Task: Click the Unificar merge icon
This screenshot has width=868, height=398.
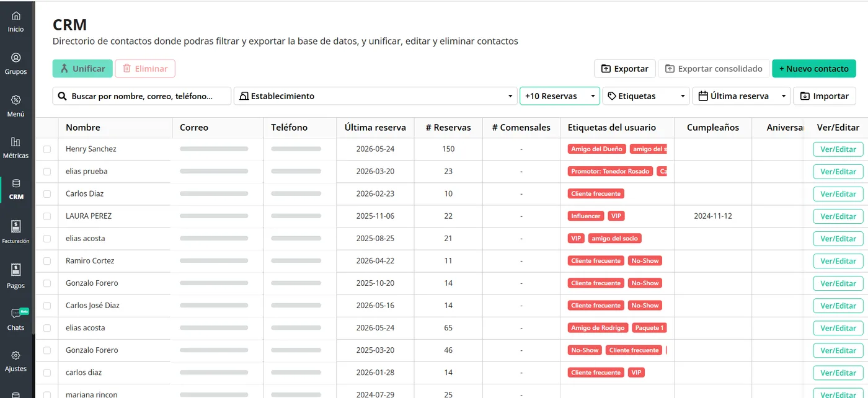Action: click(64, 68)
